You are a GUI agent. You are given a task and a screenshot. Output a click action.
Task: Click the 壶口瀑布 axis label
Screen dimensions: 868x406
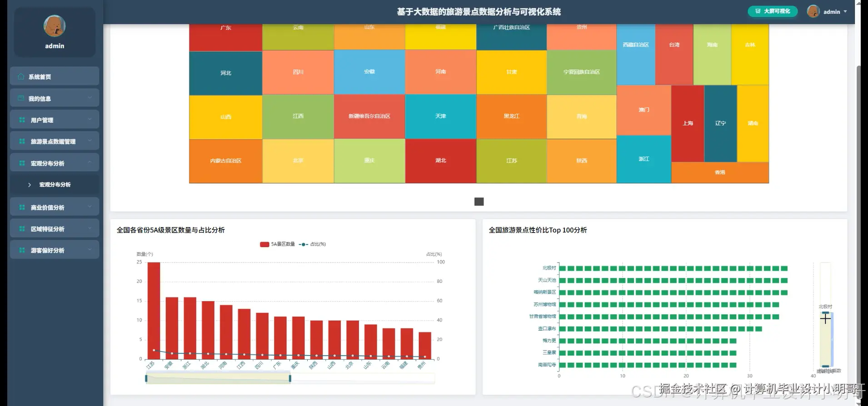pyautogui.click(x=547, y=328)
